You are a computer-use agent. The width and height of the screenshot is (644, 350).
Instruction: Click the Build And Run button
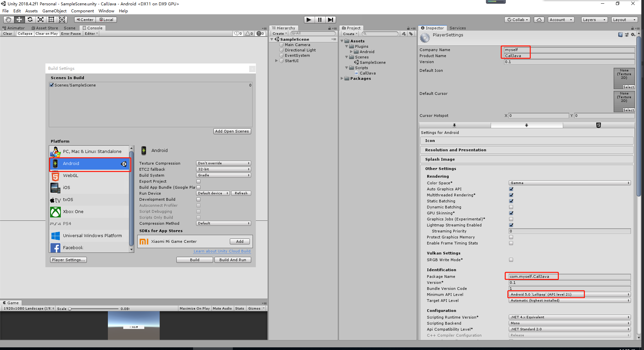click(232, 259)
